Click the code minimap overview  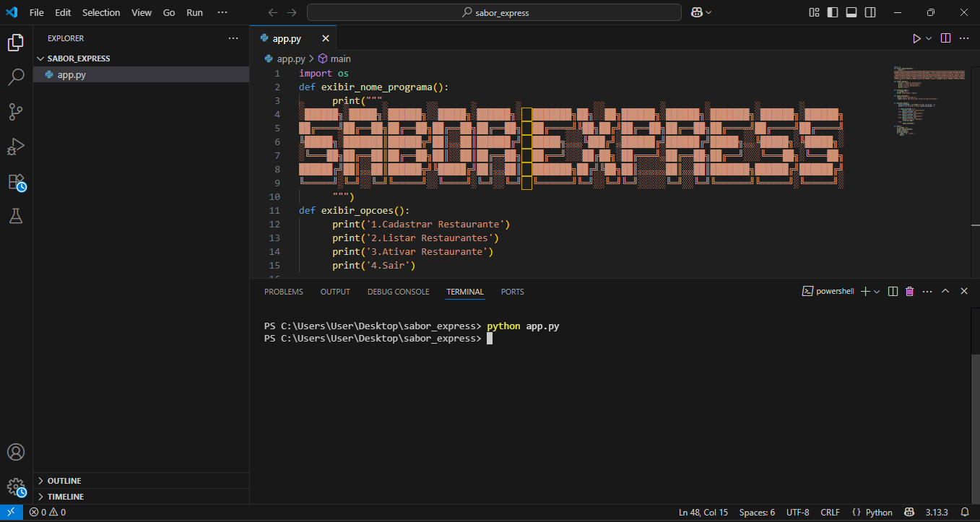[929, 101]
